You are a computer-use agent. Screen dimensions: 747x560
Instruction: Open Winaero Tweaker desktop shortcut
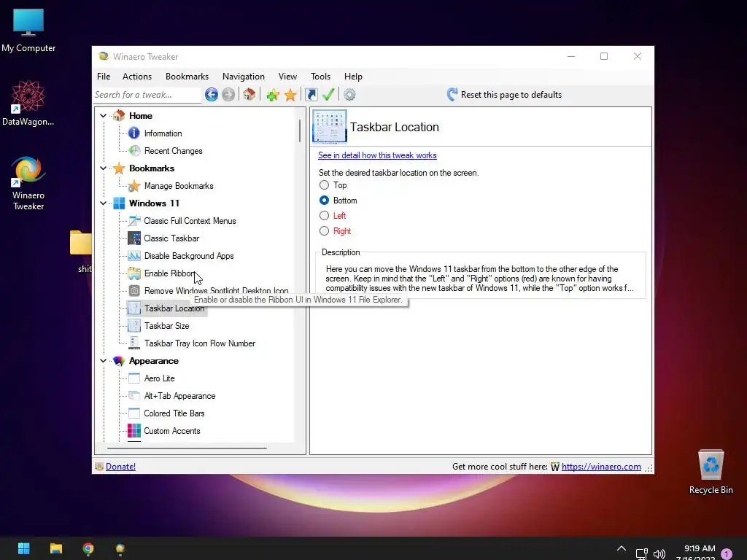tap(28, 183)
